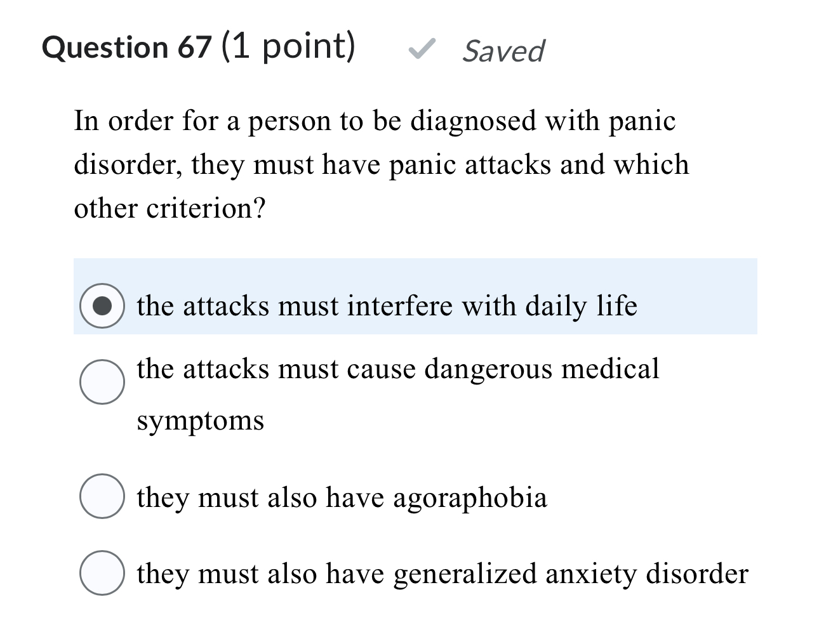Select 'the attacks must cause dangerous medical symptoms'

point(102,382)
